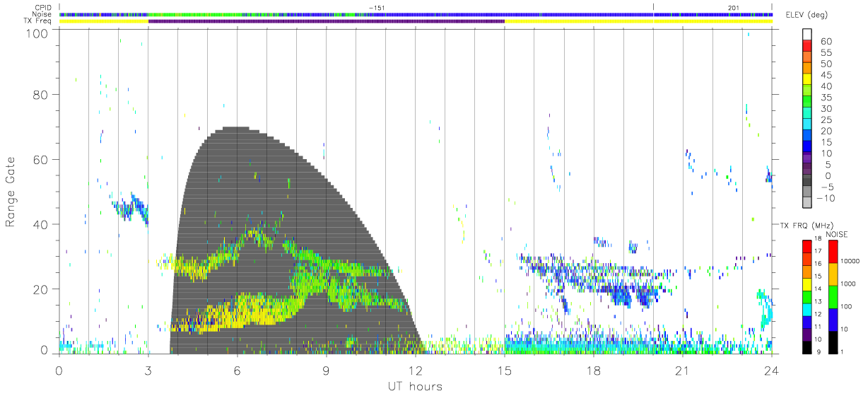868x401 pixels.
Task: Click the 'ELEV (deg)' colorbar title
Action: coord(807,16)
